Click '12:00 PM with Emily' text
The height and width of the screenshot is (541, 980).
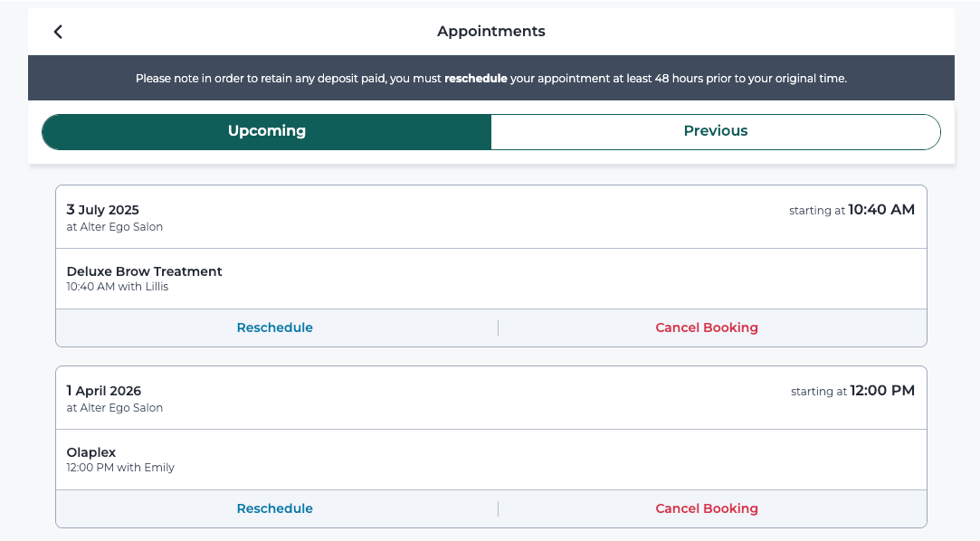click(x=120, y=468)
